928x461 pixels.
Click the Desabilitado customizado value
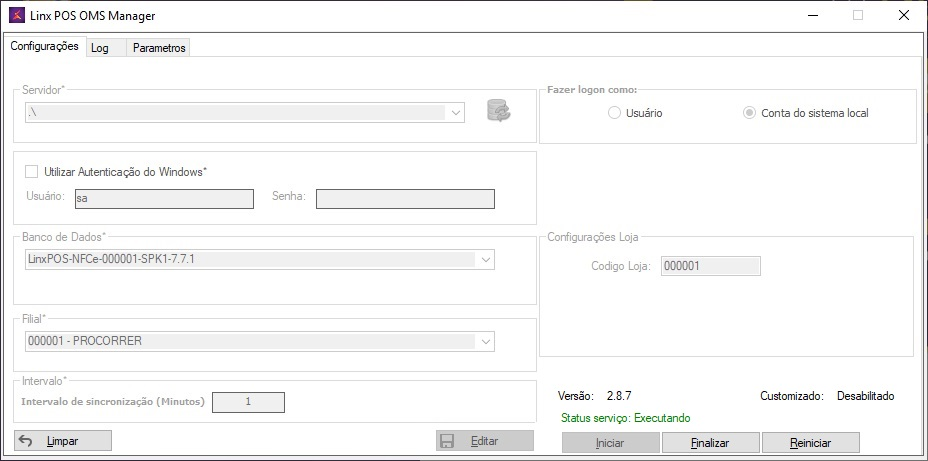coord(865,396)
